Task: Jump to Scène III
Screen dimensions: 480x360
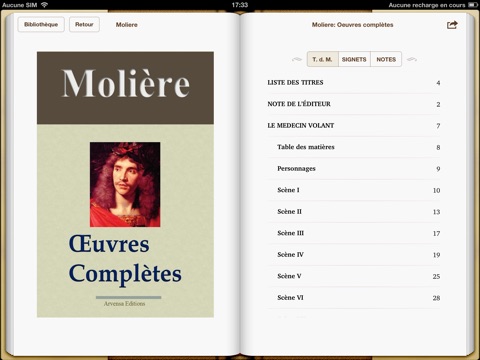Action: (354, 233)
